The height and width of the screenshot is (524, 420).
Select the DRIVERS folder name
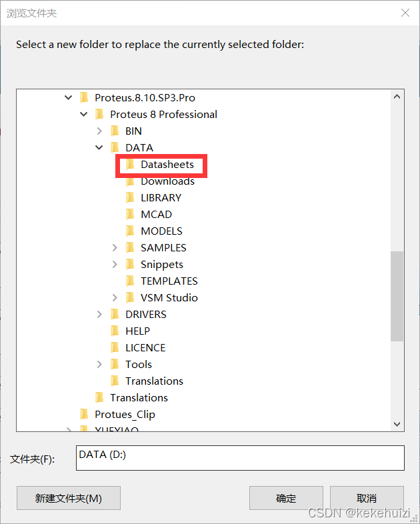coord(146,314)
